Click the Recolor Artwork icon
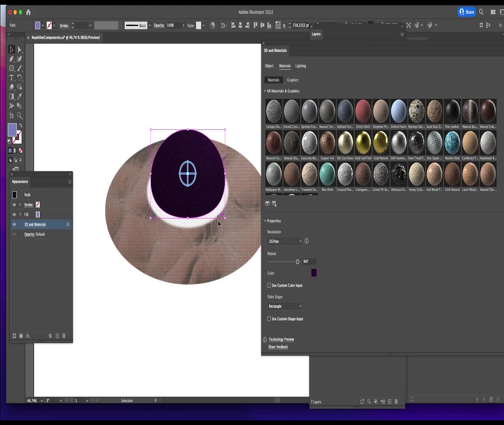 tap(213, 26)
